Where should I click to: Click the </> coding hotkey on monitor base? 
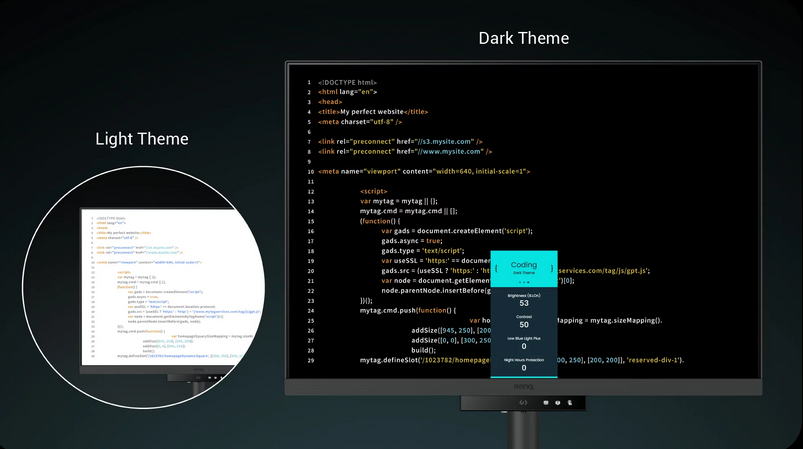[523, 402]
